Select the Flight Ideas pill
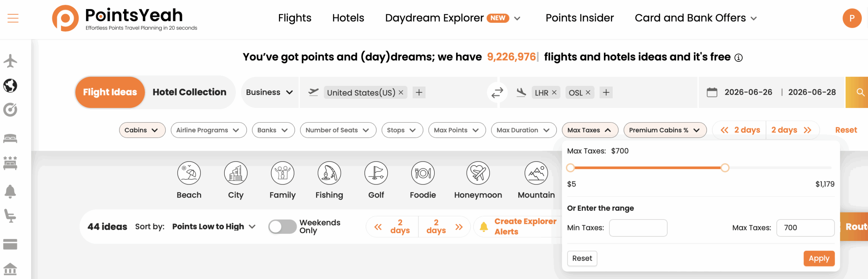The height and width of the screenshot is (279, 868). point(110,92)
